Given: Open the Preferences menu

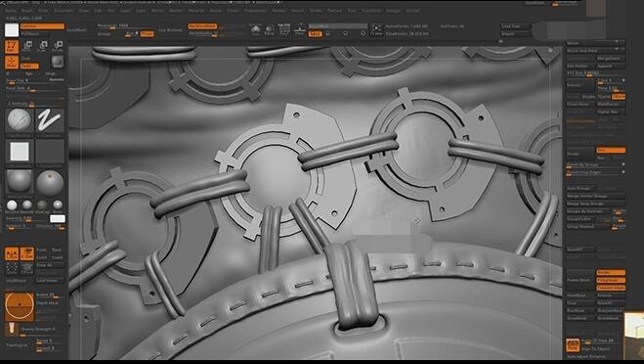Looking at the screenshot, I should pos(255,11).
